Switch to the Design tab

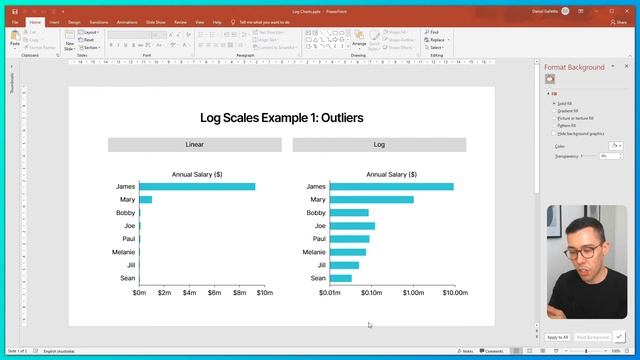tap(74, 22)
